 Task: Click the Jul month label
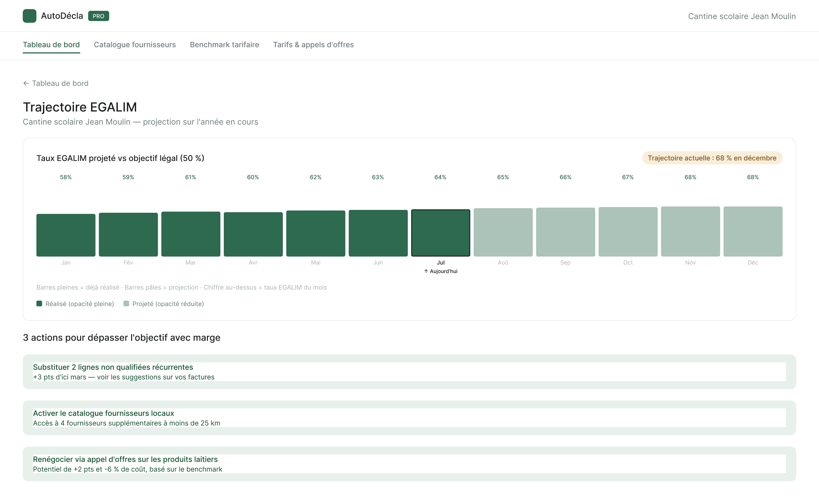pos(440,263)
